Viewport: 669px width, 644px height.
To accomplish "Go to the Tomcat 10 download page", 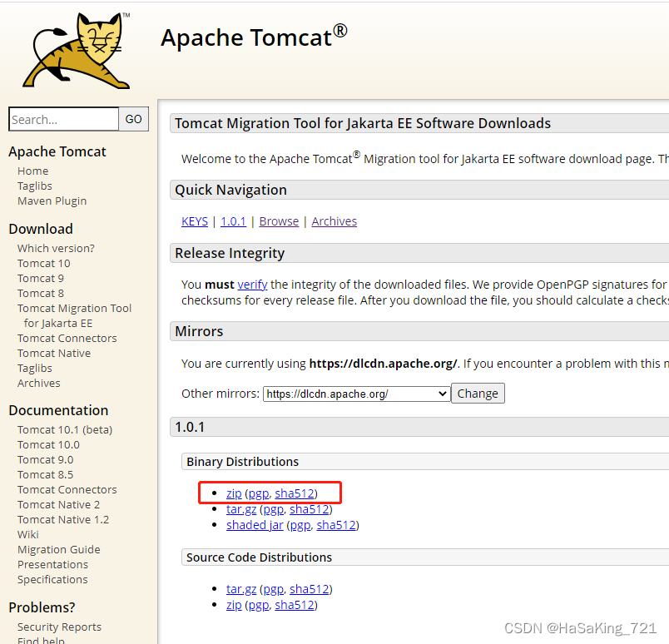I will pos(43,262).
